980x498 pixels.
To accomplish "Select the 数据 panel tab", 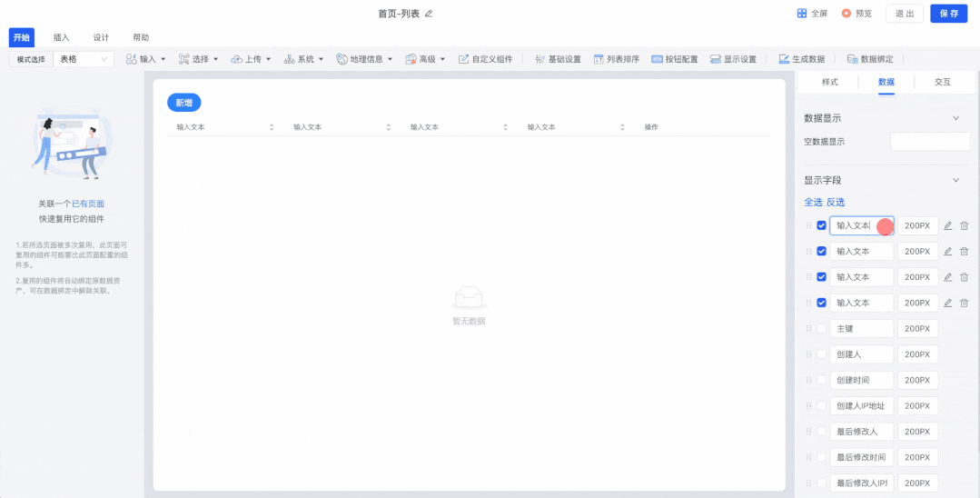I will pos(886,82).
